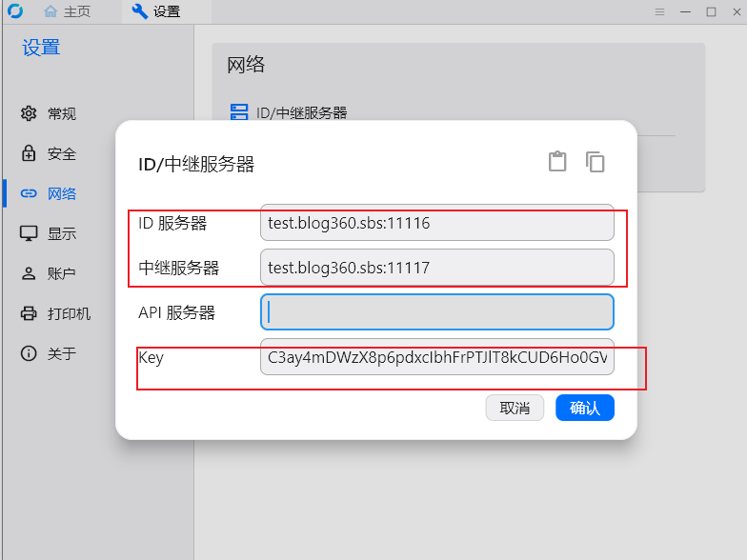Open the 常规 general settings gear icon
The width and height of the screenshot is (747, 560).
click(x=29, y=113)
